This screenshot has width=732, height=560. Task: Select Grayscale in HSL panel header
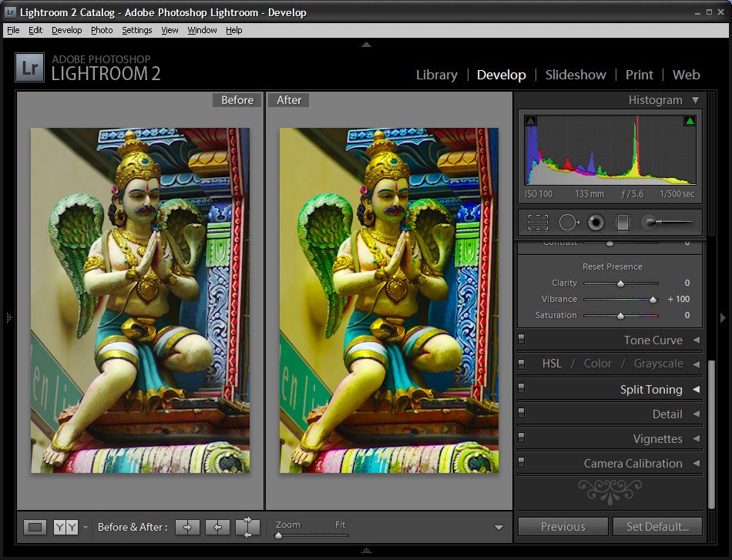(x=658, y=364)
